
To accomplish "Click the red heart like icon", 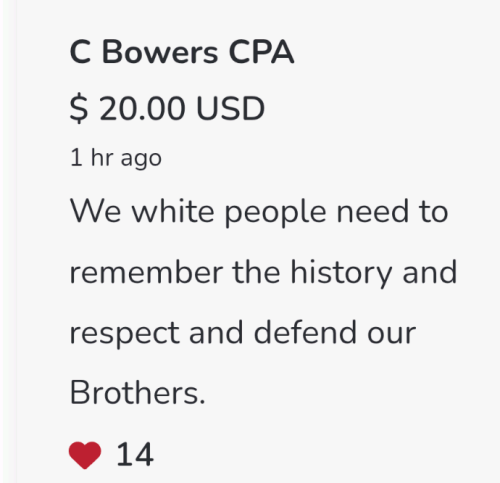I will pyautogui.click(x=85, y=455).
